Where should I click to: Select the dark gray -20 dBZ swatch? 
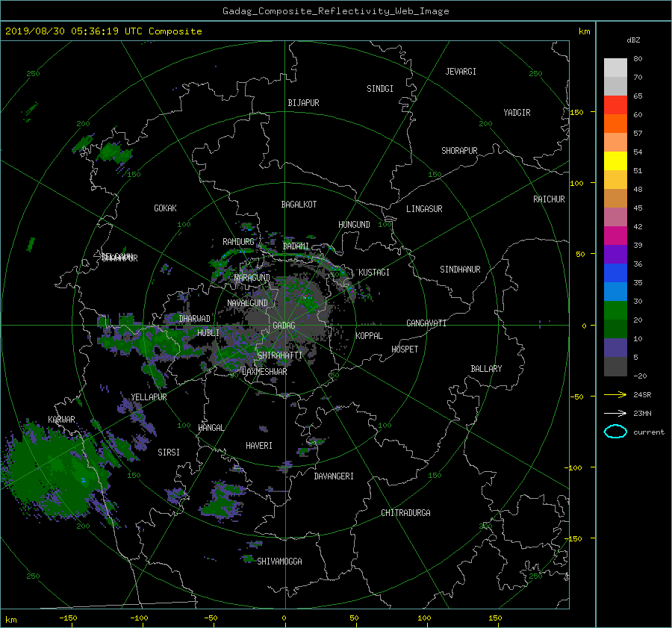[615, 366]
